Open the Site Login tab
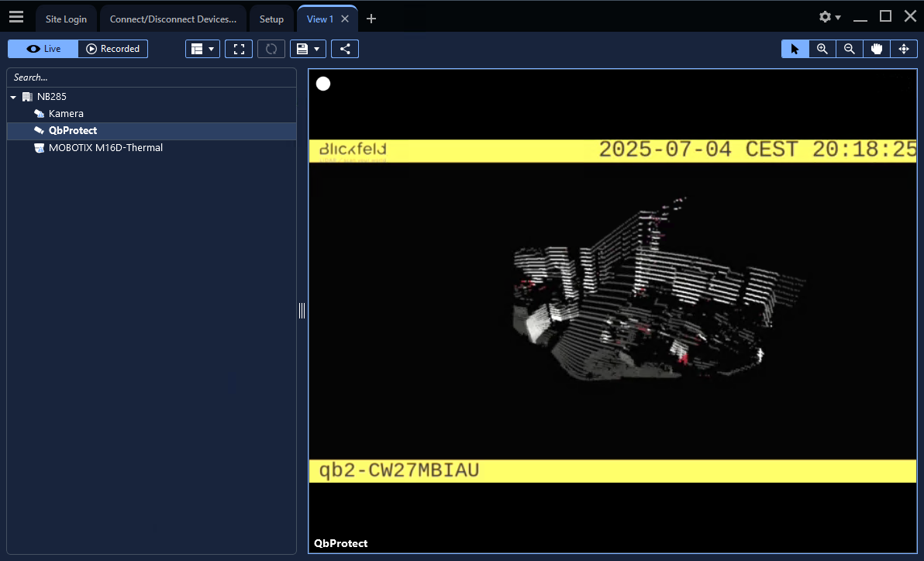Viewport: 924px width, 561px height. [66, 19]
